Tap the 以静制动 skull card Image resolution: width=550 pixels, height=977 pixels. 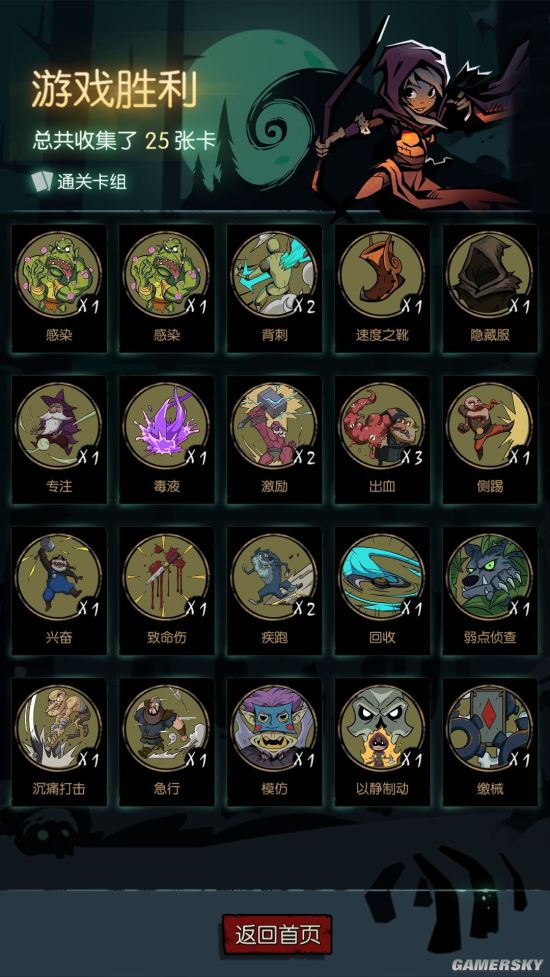coord(382,742)
